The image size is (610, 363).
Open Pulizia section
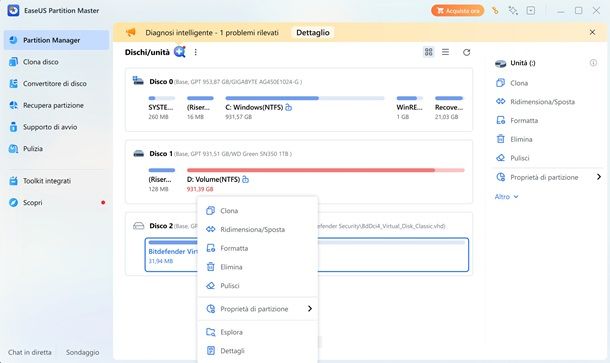(x=56, y=149)
